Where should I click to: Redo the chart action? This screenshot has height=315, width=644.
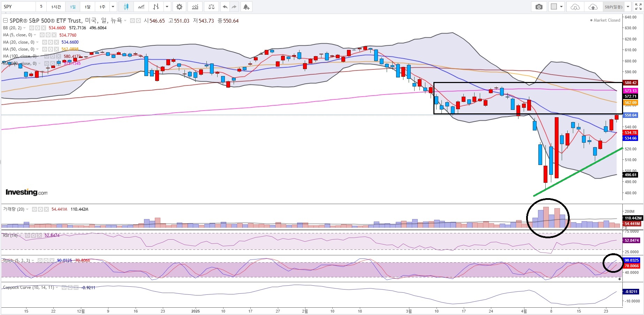234,7
